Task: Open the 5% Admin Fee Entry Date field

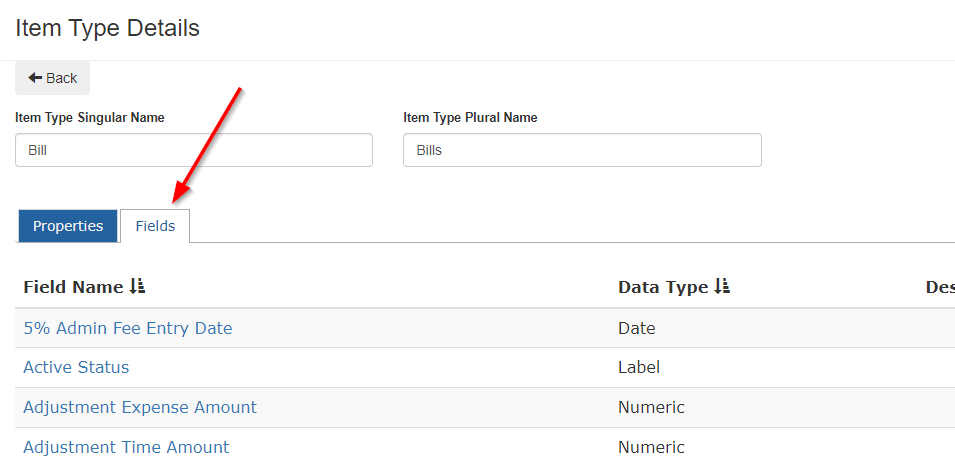Action: coord(128,329)
